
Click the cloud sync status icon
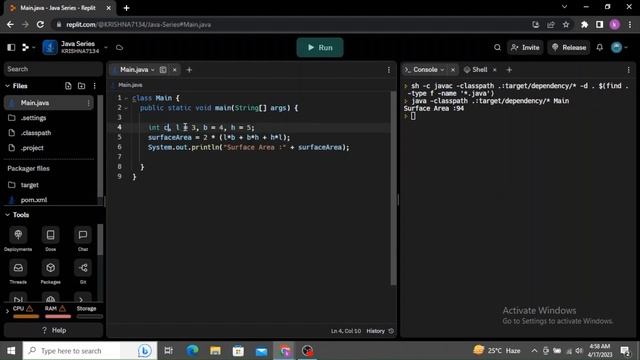point(120,47)
